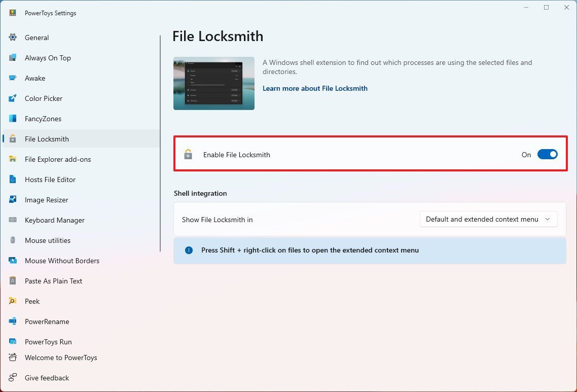Select File Locksmith in sidebar
577x392 pixels.
click(x=81, y=139)
